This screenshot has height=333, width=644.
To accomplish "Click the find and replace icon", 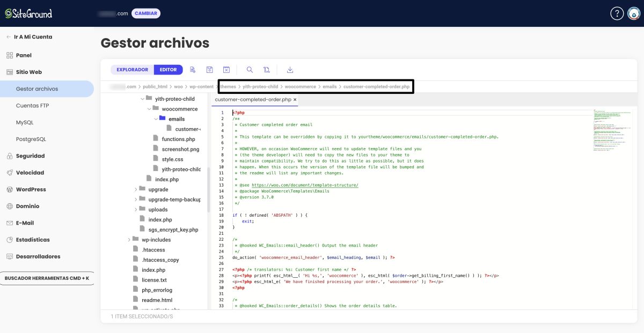I will pos(267,70).
